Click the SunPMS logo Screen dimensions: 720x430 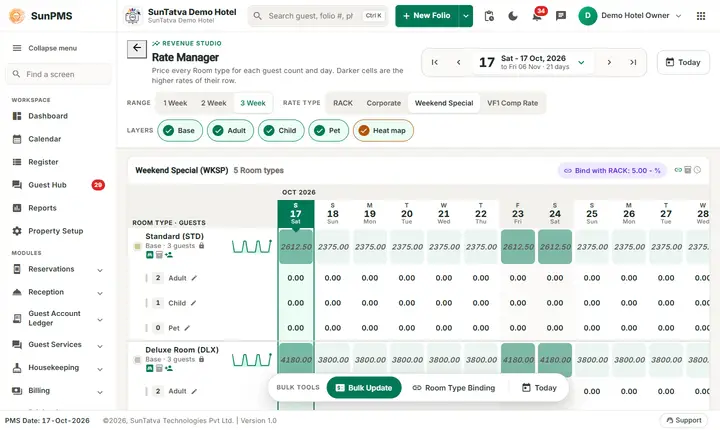[x=17, y=16]
